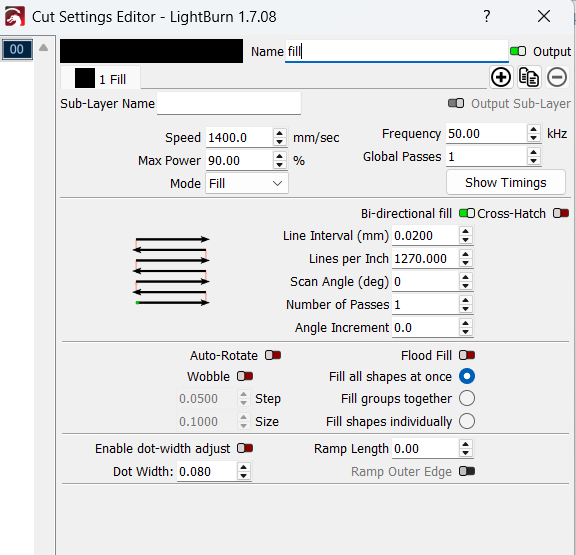Increase Scan Angle with up arrow
Screen dimensions: 576x555
pyautogui.click(x=465, y=277)
